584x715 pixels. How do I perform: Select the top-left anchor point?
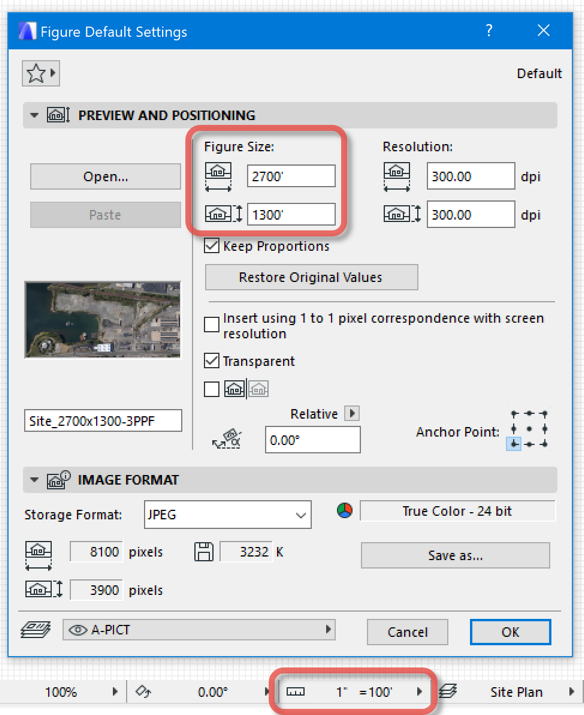coord(514,414)
